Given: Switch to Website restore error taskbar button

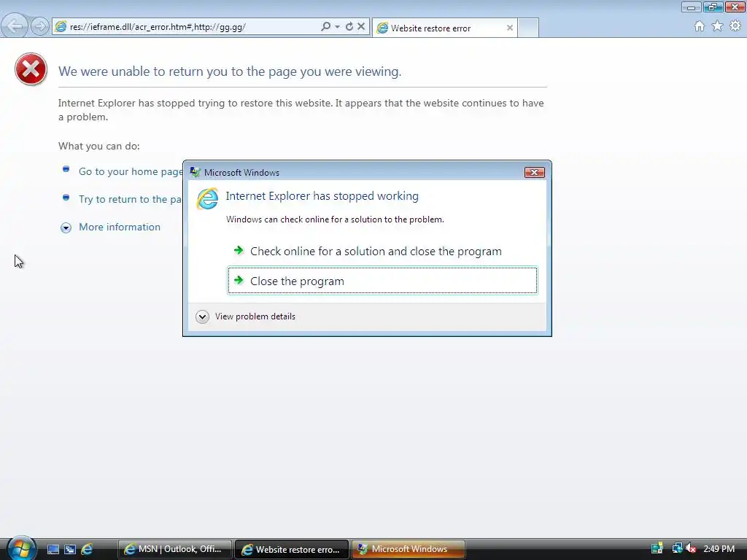Looking at the screenshot, I should coord(292,550).
